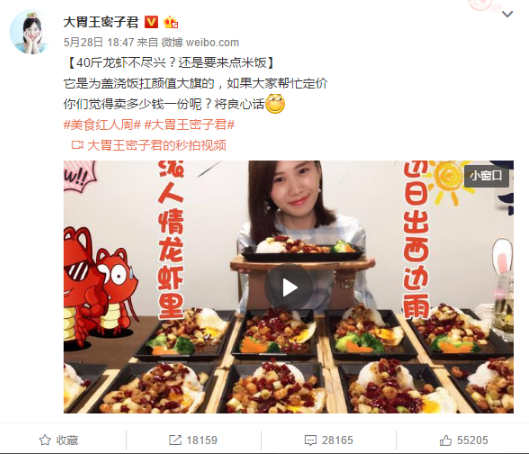
Task: Click the video camera icon before 秒拍视频
Action: (77, 145)
